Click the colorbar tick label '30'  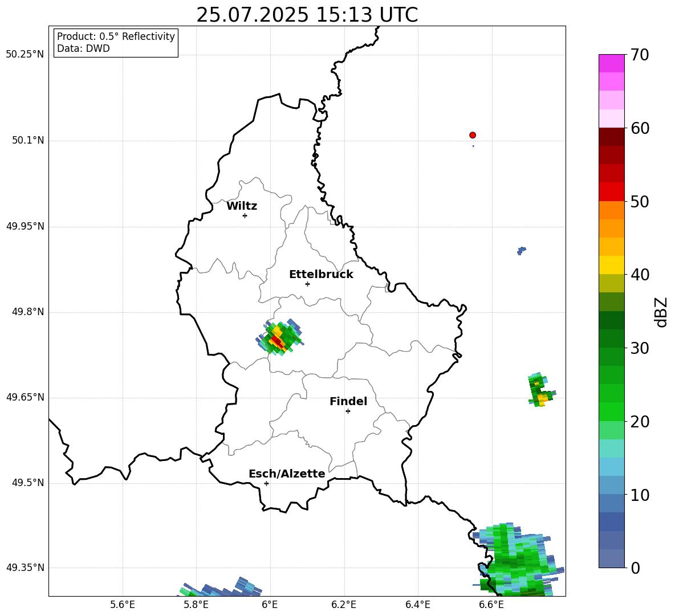click(x=640, y=348)
